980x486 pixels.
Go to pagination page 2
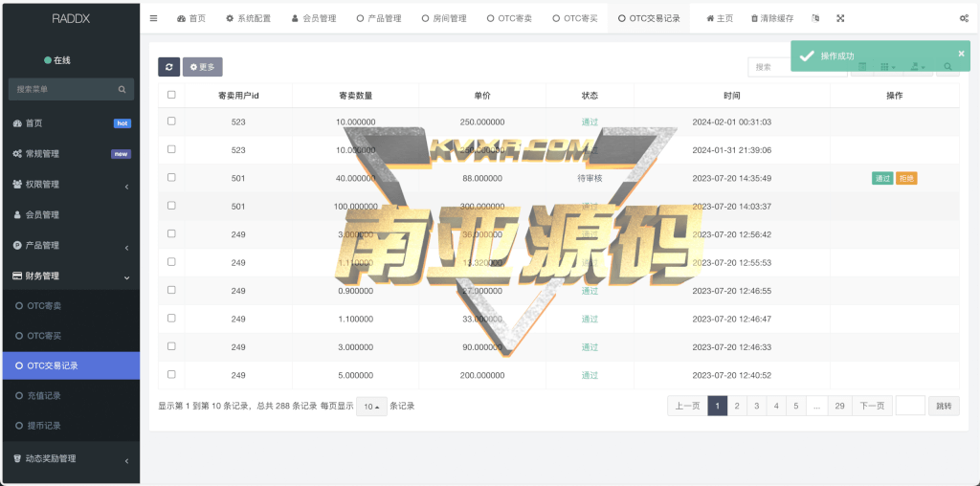[x=737, y=406]
